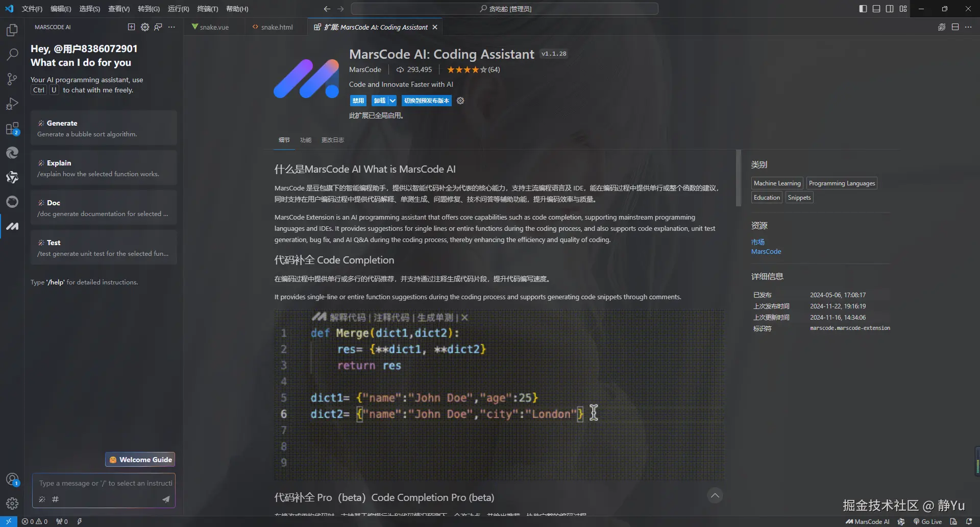Go back with the navigation arrow
Image resolution: width=980 pixels, height=527 pixels.
tap(327, 9)
